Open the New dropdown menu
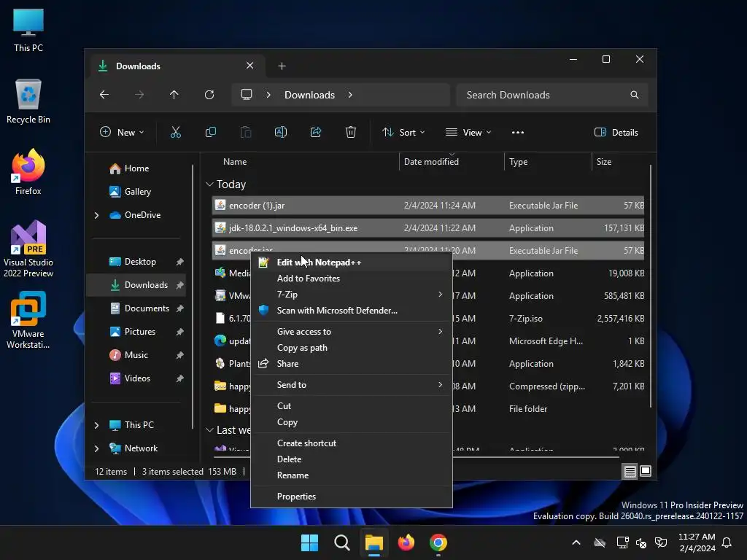This screenshot has height=560, width=747. coord(122,133)
